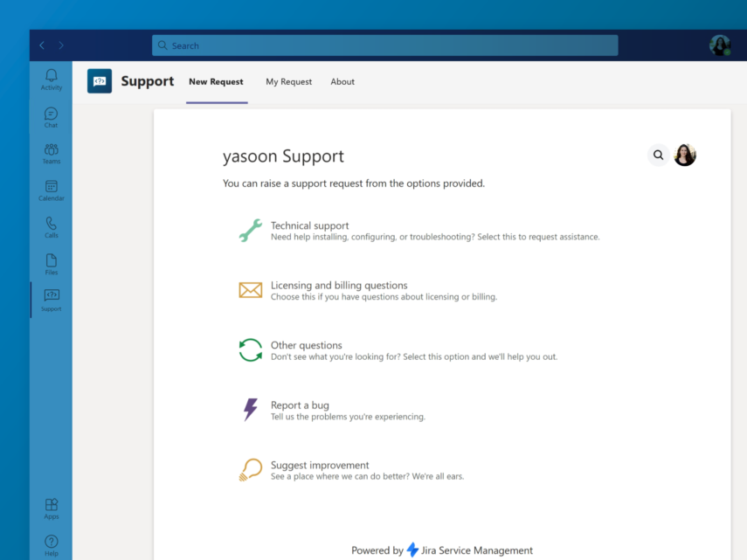Click the "See a place where we can do better?" text

(x=367, y=476)
